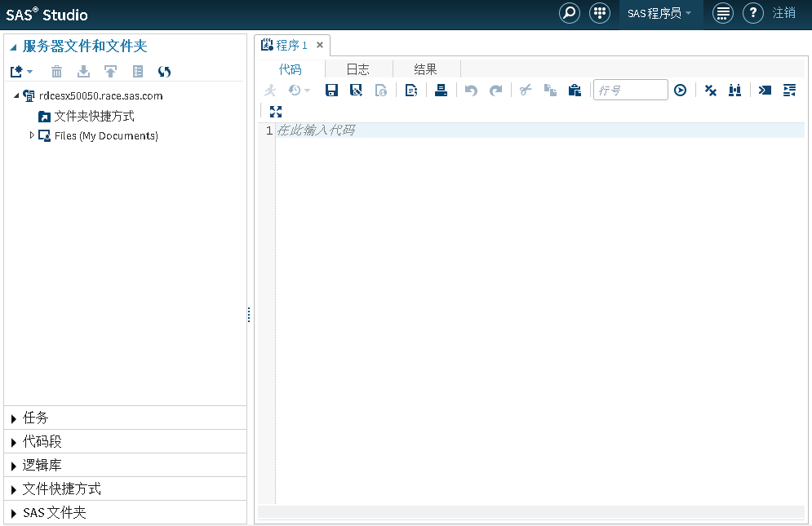Click the go to line arrow button
The image size is (812, 526).
(x=680, y=91)
